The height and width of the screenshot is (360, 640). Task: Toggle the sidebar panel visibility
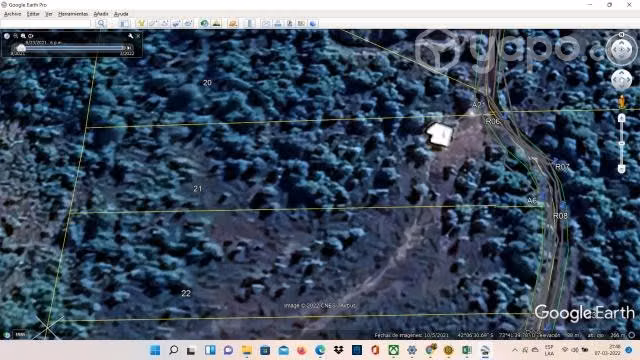(125, 23)
